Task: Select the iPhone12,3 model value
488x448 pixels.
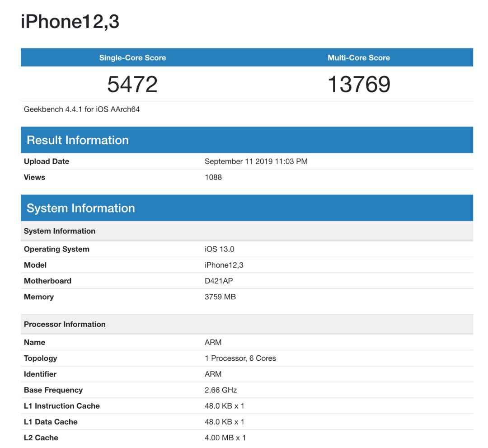Action: click(x=224, y=265)
